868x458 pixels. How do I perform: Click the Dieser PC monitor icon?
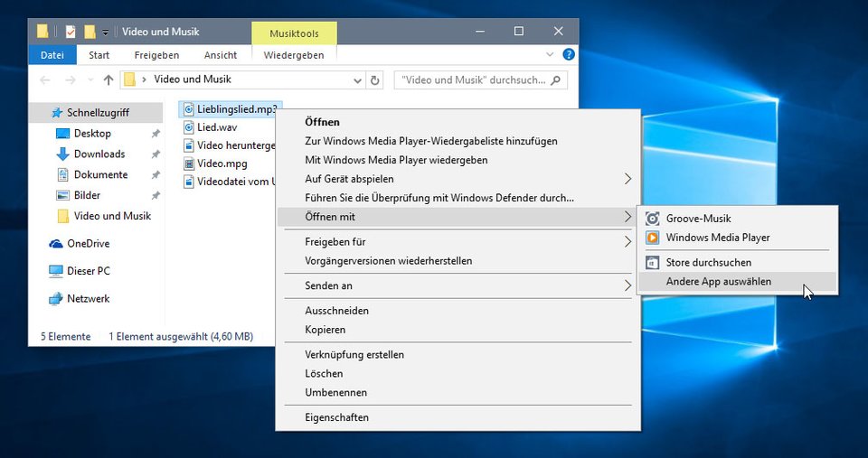click(x=56, y=271)
